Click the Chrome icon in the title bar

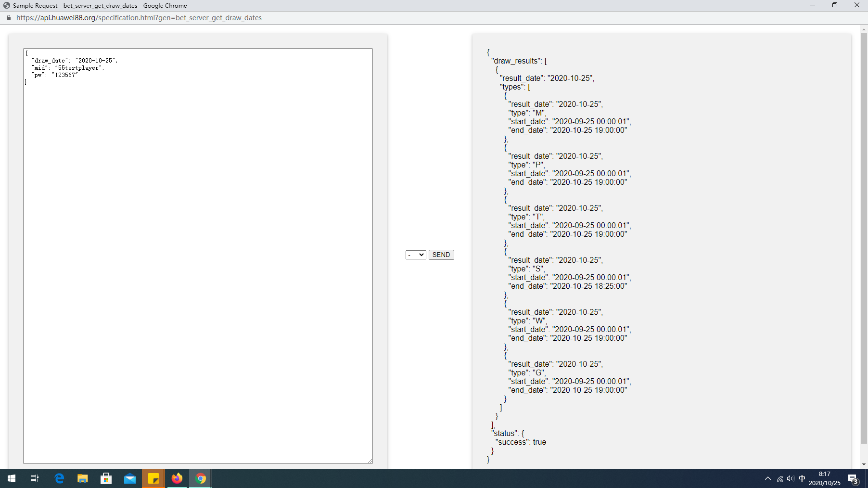7,5
